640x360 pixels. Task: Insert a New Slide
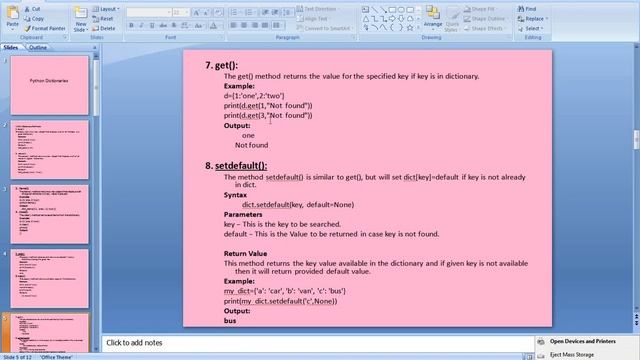pos(80,19)
